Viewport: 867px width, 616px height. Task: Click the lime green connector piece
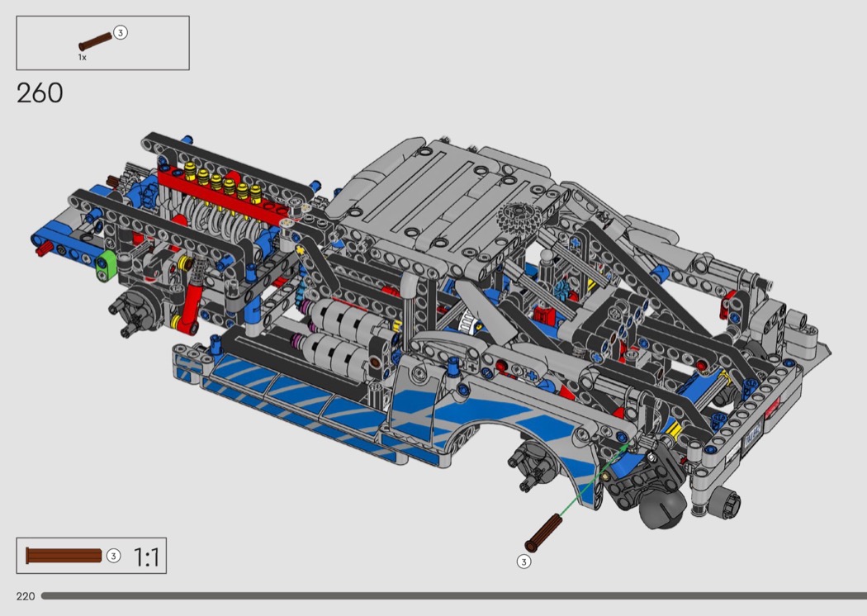tap(107, 265)
